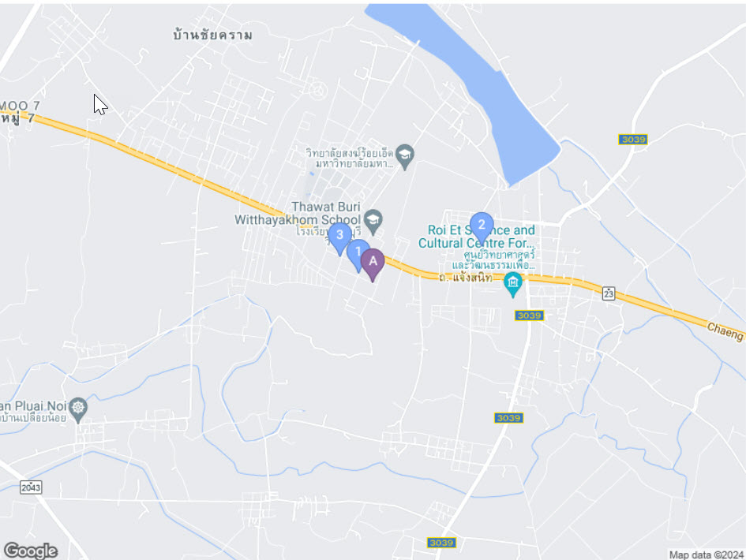The width and height of the screenshot is (746, 560).
Task: Click the 2043 road shield
Action: click(x=31, y=487)
